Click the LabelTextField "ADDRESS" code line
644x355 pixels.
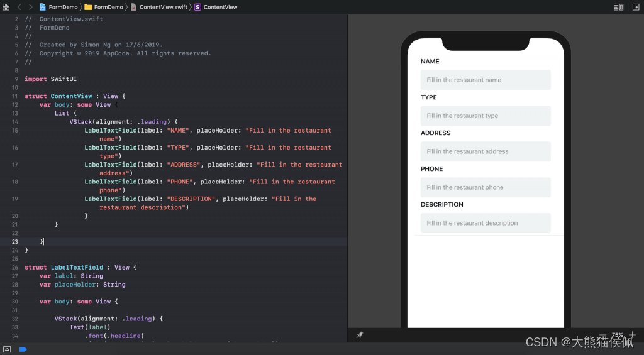(x=213, y=169)
